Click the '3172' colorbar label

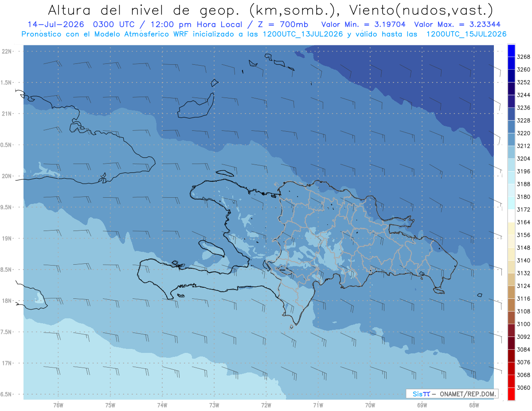(x=523, y=209)
